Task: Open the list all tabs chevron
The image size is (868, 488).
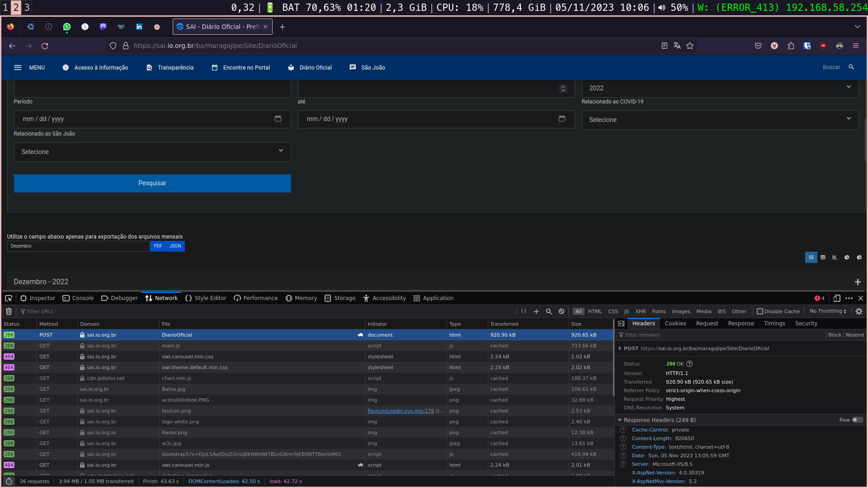Action: coord(857,27)
